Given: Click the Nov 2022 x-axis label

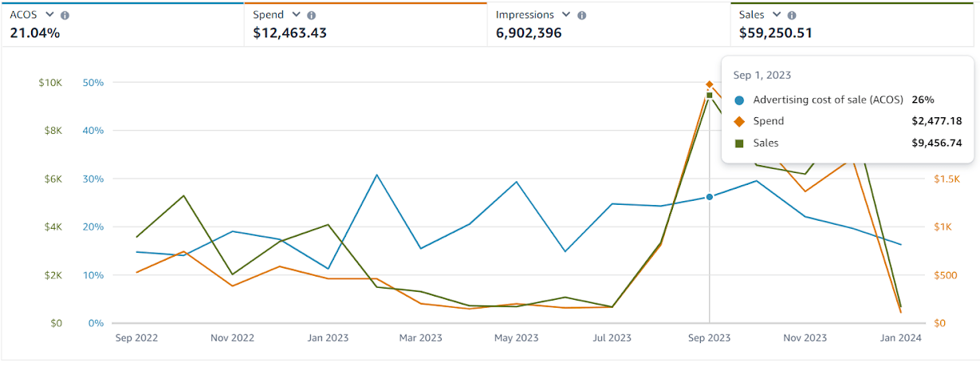Looking at the screenshot, I should pos(232,338).
